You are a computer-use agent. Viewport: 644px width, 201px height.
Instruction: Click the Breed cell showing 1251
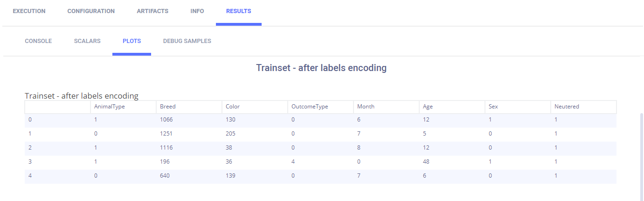(x=168, y=134)
